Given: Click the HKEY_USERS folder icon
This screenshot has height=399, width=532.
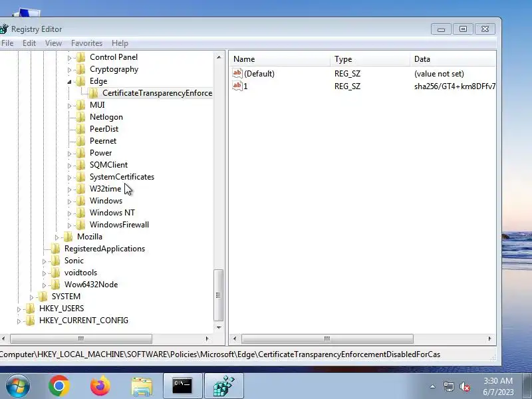Looking at the screenshot, I should (31, 309).
